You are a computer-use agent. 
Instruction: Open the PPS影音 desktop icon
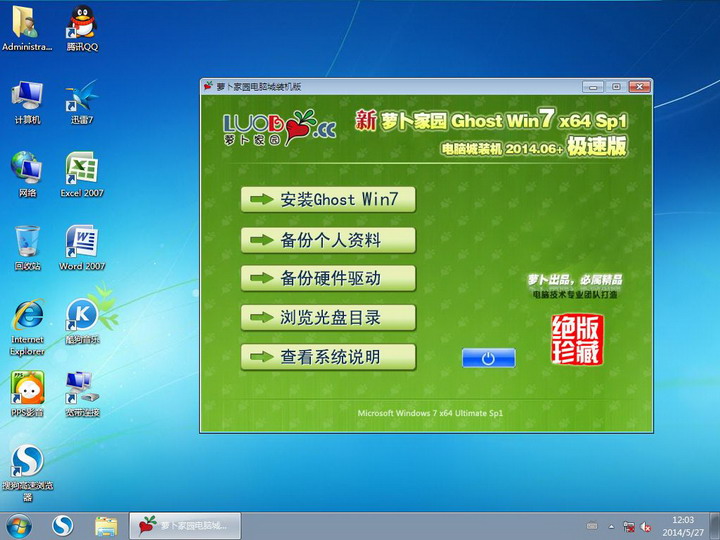coord(27,388)
